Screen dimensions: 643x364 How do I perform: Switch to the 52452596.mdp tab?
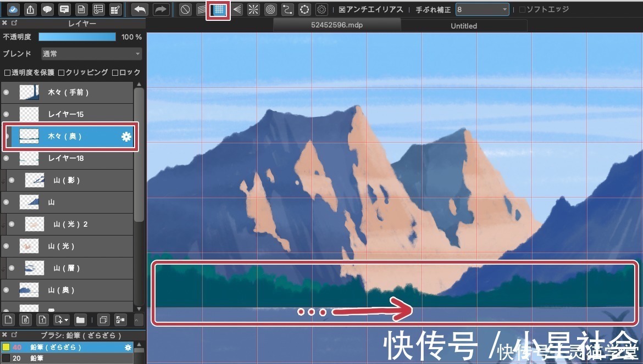click(x=336, y=24)
